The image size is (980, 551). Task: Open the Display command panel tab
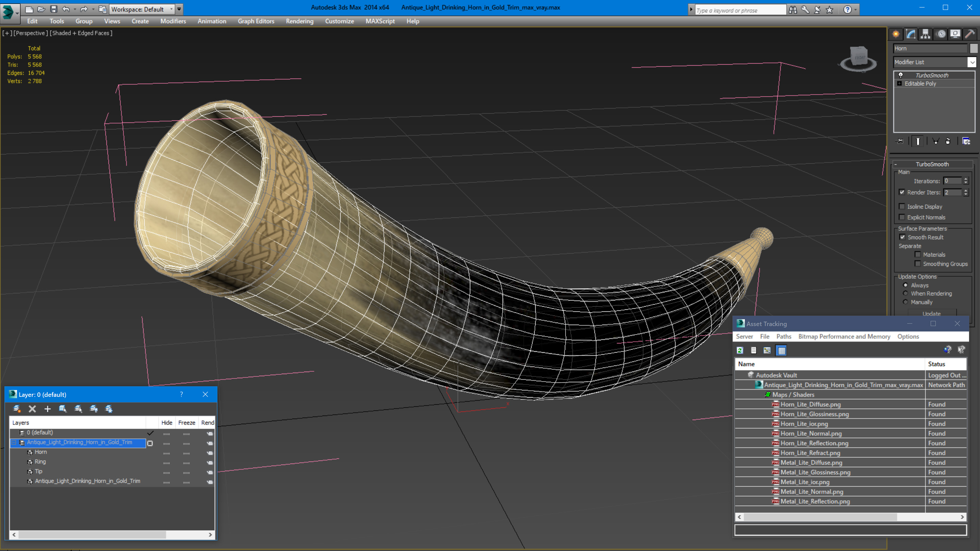[x=955, y=34]
